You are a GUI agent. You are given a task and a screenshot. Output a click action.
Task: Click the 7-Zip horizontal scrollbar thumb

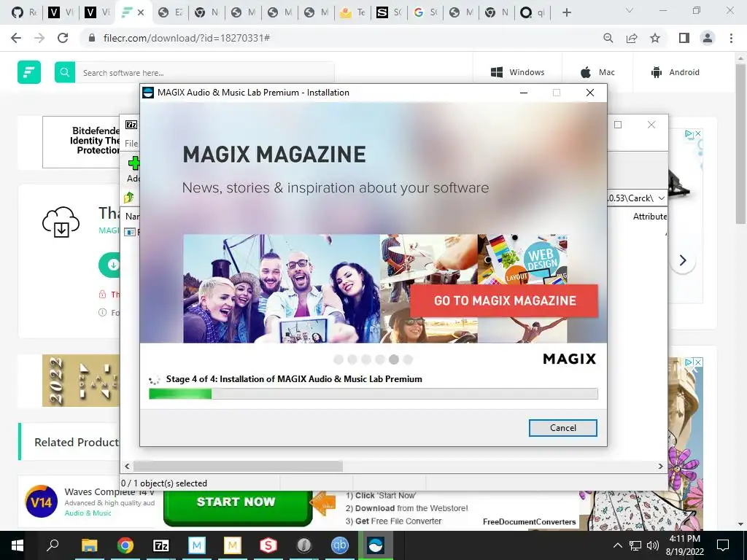tap(238, 466)
